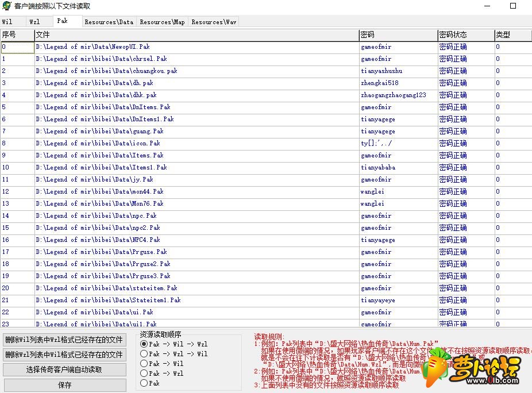The height and width of the screenshot is (393, 532).
Task: Switch to the Wil tab
Action: click(13, 22)
